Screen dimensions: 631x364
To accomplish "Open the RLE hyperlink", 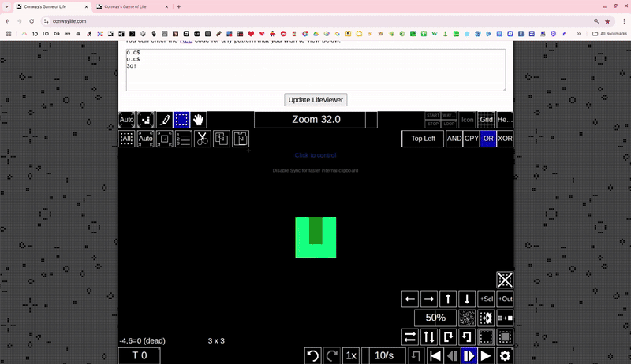I will tap(186, 41).
